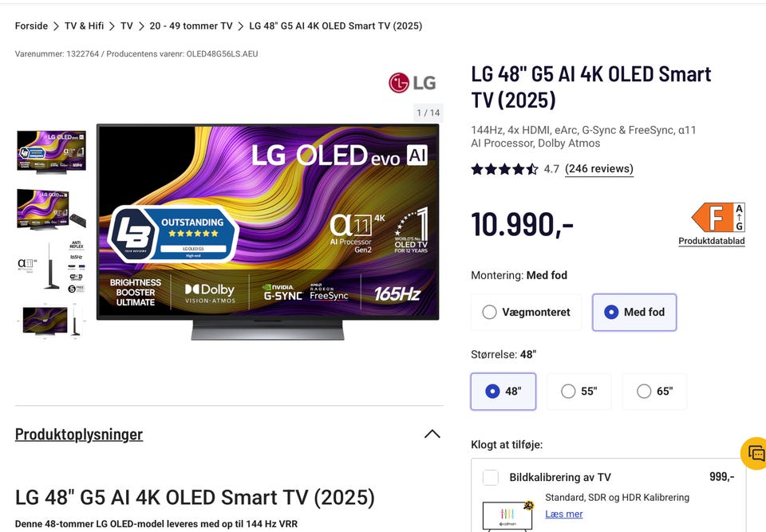
Task: Select the 65" size option
Action: (x=654, y=392)
